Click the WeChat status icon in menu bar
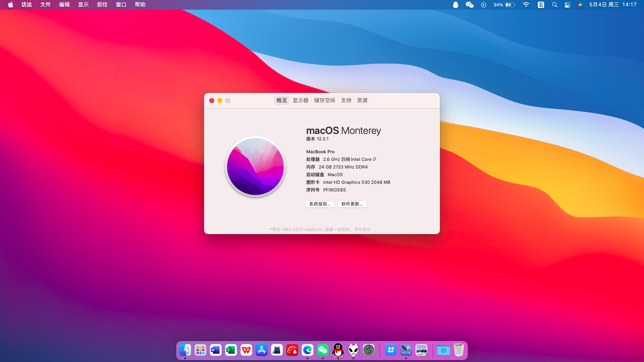644x362 pixels. (469, 5)
